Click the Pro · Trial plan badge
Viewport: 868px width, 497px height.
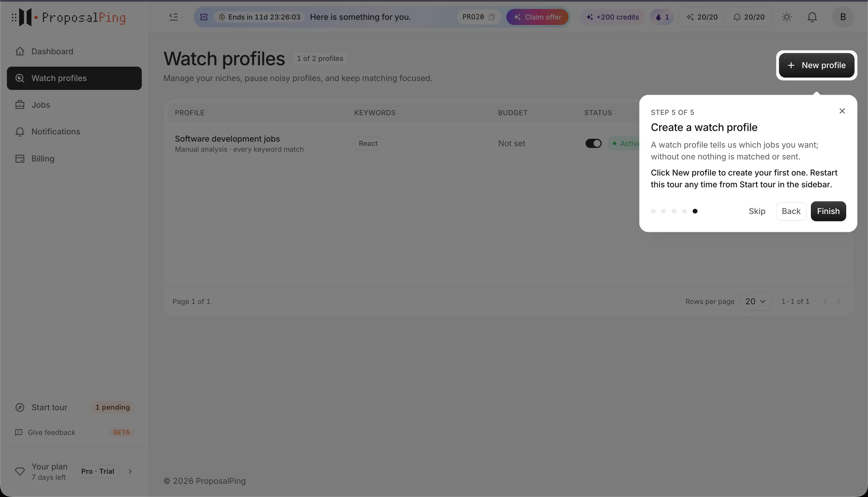pyautogui.click(x=98, y=471)
